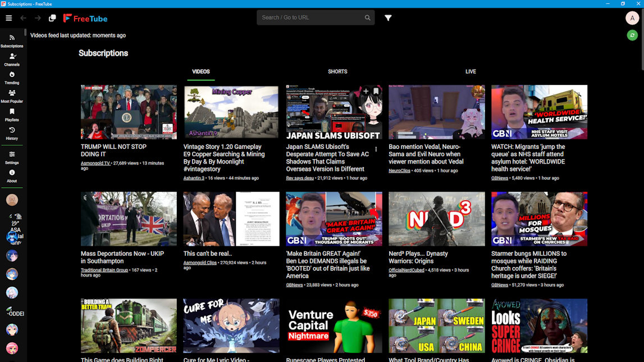The width and height of the screenshot is (644, 362).
Task: Play the 'Millions for Mosques' thumbnail
Action: click(x=539, y=219)
